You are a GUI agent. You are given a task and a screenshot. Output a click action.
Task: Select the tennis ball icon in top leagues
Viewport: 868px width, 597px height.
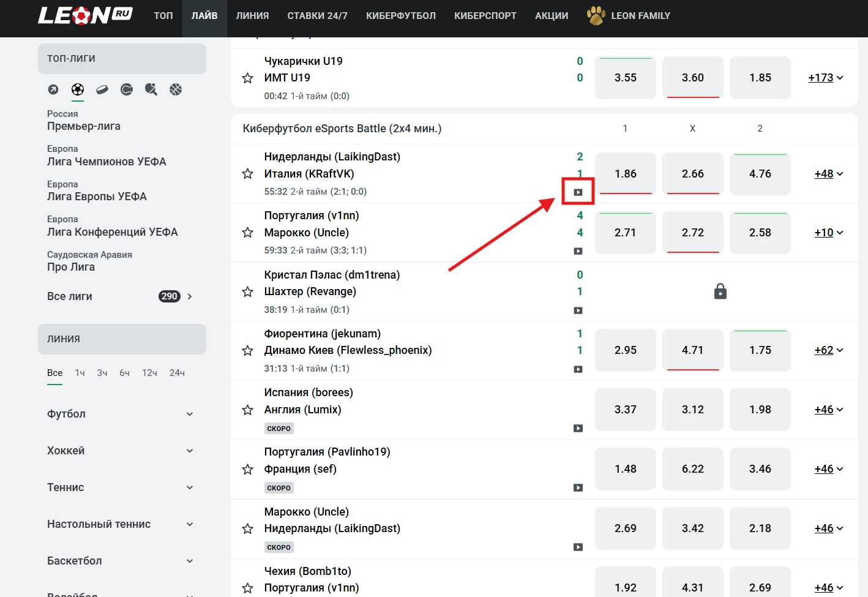pos(127,90)
